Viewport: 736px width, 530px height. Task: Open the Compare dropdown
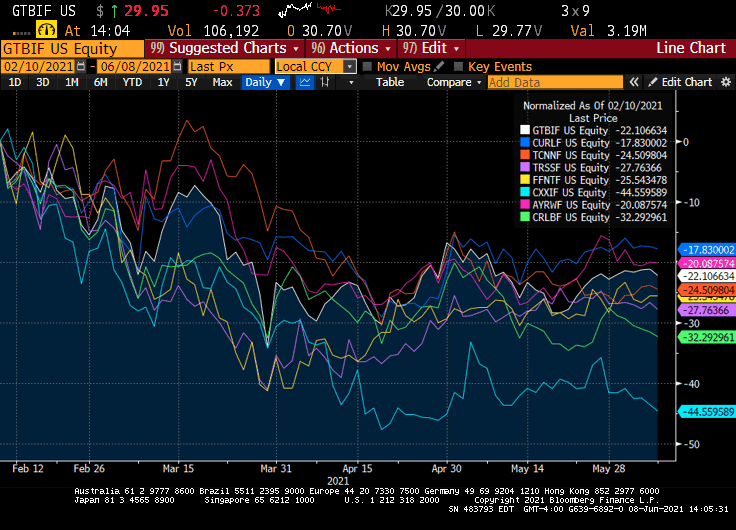point(454,82)
